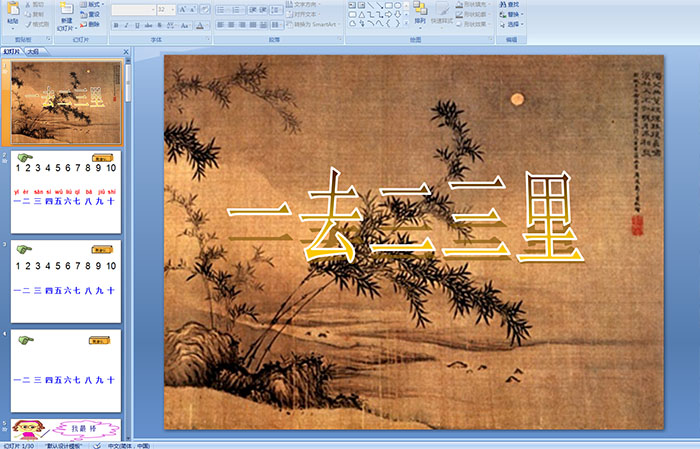The height and width of the screenshot is (449, 700).
Task: Toggle Bold formatting
Action: coord(116,25)
